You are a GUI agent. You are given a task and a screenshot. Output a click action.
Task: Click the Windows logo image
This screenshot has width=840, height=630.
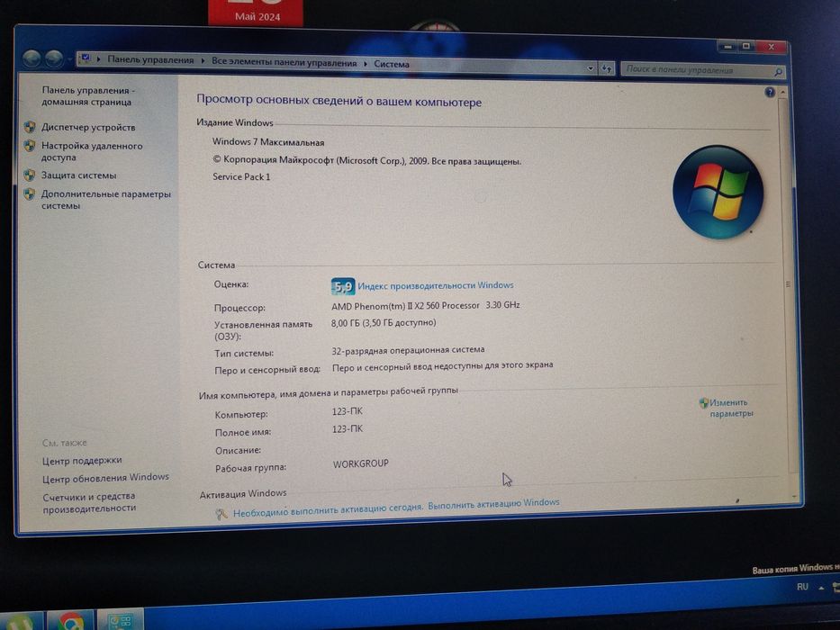point(718,192)
